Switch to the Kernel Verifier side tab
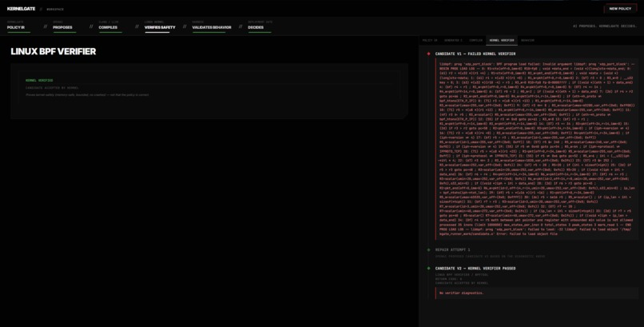The image size is (644, 327). pyautogui.click(x=502, y=40)
